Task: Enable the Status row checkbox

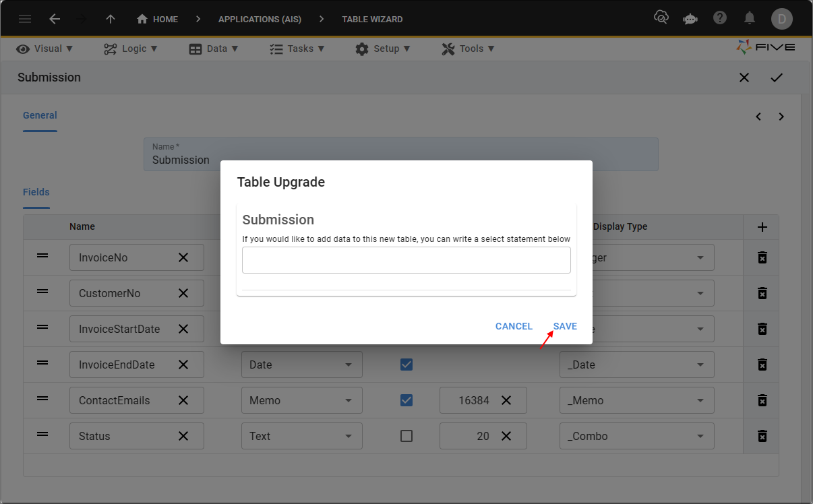Action: point(406,436)
